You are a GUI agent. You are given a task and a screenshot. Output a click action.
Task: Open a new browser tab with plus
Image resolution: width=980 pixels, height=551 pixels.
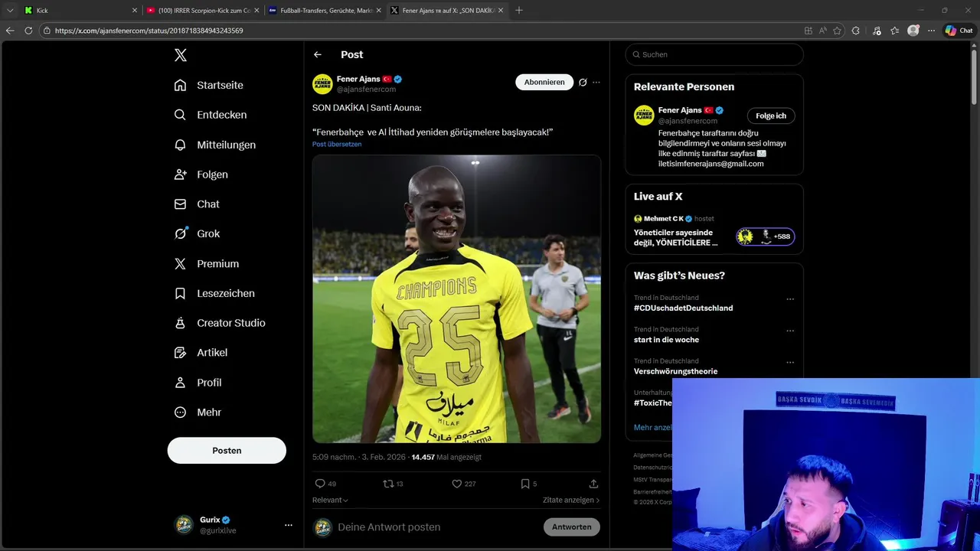[x=519, y=11]
